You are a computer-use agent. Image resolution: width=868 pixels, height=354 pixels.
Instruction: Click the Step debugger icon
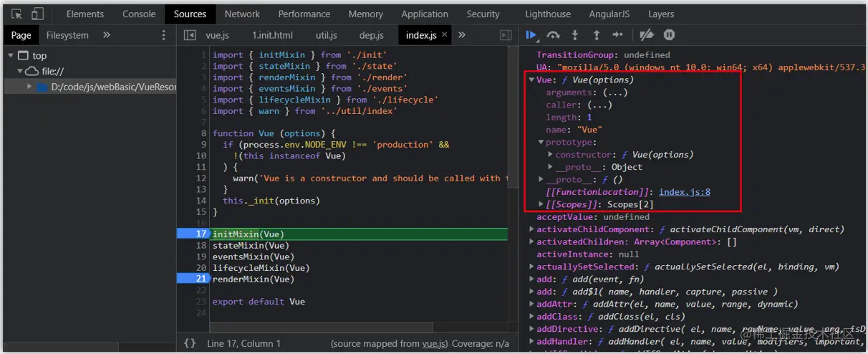[x=617, y=34]
